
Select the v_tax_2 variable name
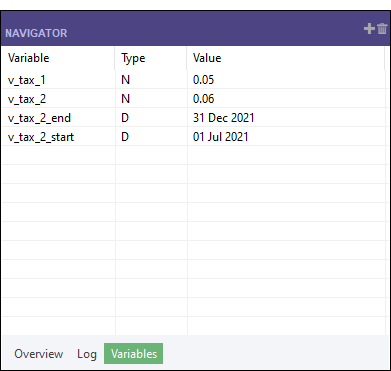point(27,99)
